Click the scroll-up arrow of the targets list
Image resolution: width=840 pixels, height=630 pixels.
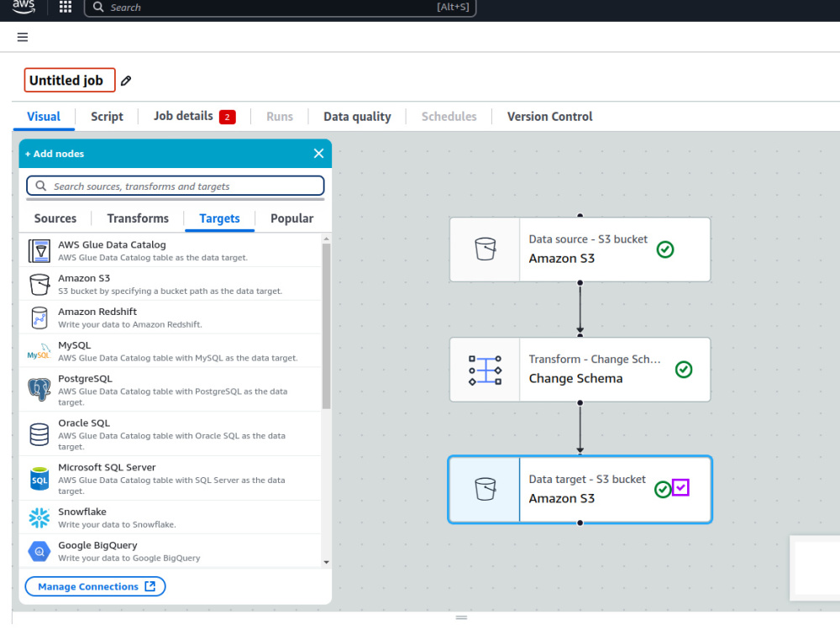(x=326, y=239)
